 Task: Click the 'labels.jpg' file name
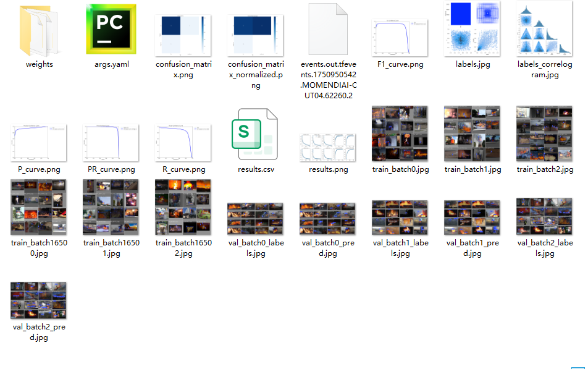(472, 64)
